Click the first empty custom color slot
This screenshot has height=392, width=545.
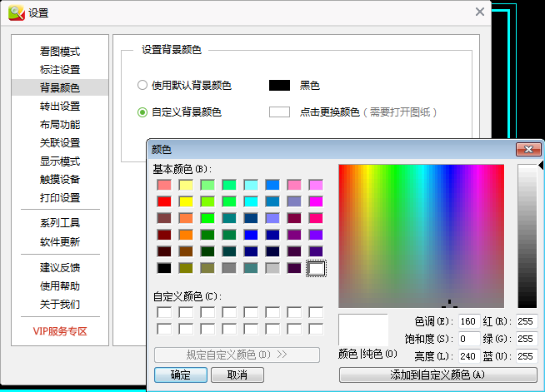coord(164,312)
